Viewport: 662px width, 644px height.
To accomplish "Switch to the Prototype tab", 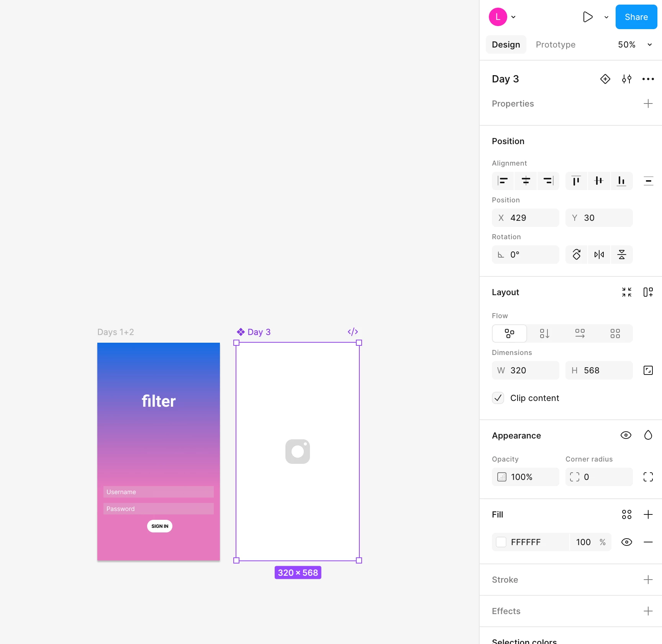I will (555, 44).
